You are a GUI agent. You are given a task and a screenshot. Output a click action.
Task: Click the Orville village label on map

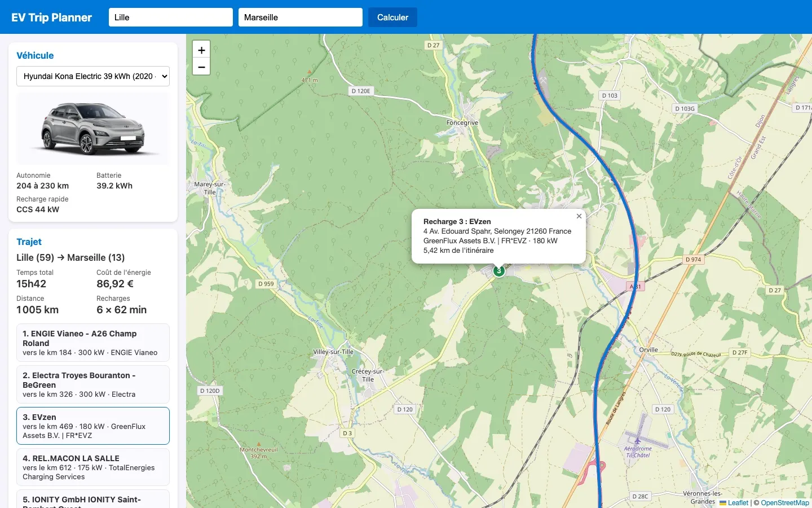tap(648, 350)
